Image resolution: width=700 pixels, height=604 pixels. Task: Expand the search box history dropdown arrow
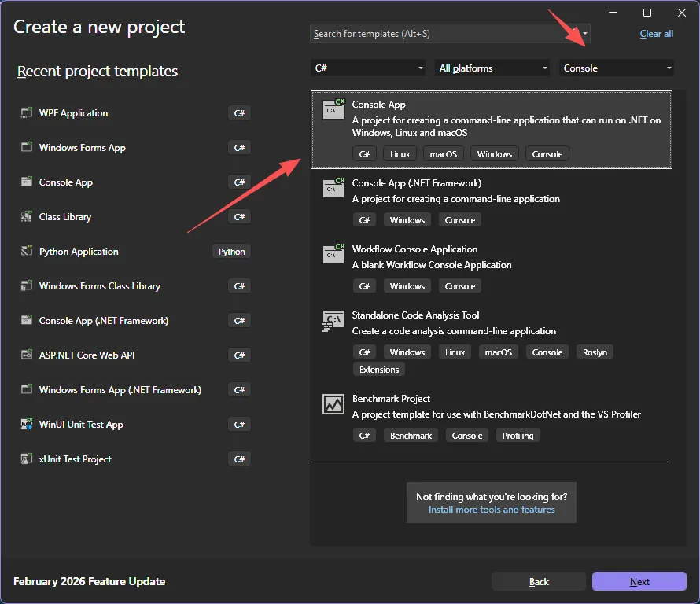click(585, 34)
